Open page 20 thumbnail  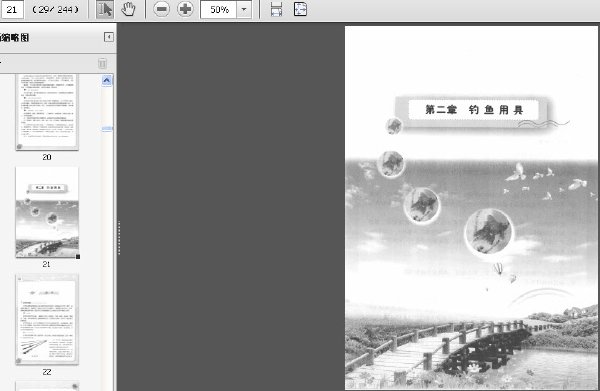[x=47, y=112]
